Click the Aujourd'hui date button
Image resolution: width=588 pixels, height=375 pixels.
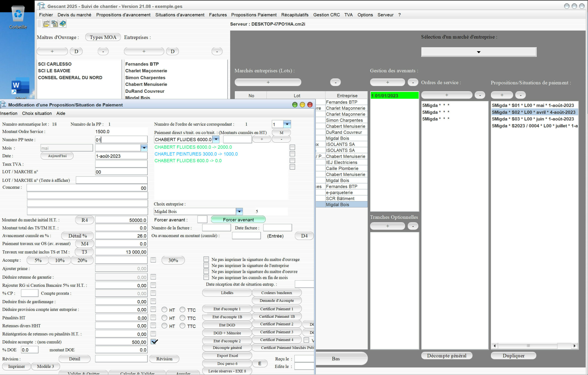coord(57,156)
